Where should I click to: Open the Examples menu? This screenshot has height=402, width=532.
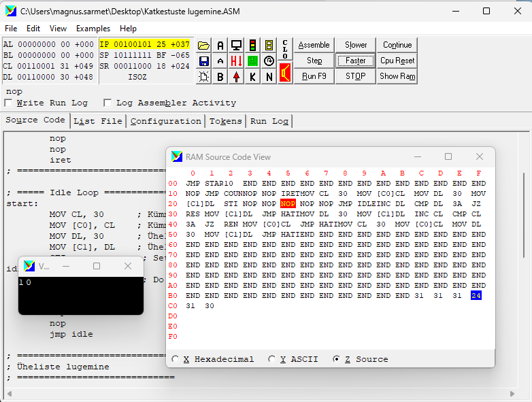click(93, 29)
